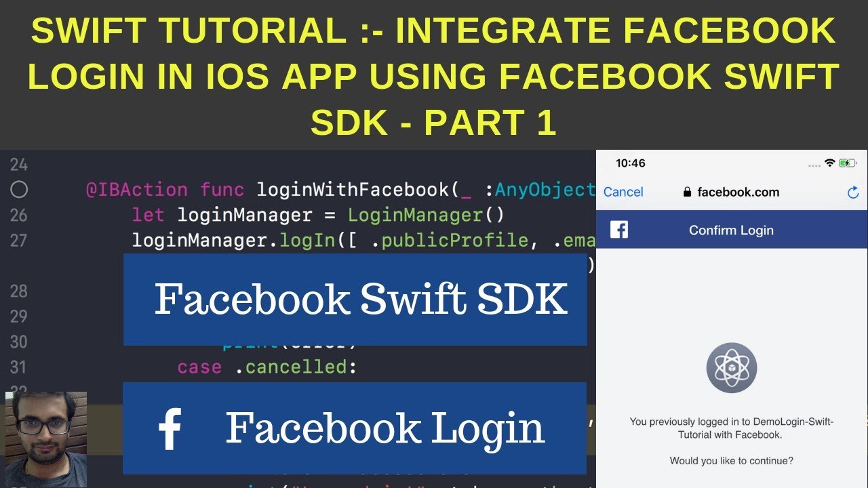This screenshot has height=488, width=868.
Task: Tap the facebook.com address field
Action: tap(731, 192)
